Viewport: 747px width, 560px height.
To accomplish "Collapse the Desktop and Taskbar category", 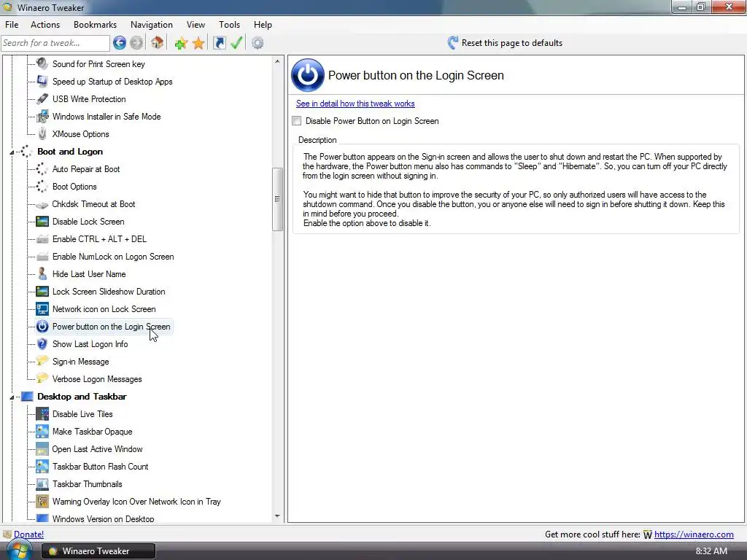I will 12,397.
